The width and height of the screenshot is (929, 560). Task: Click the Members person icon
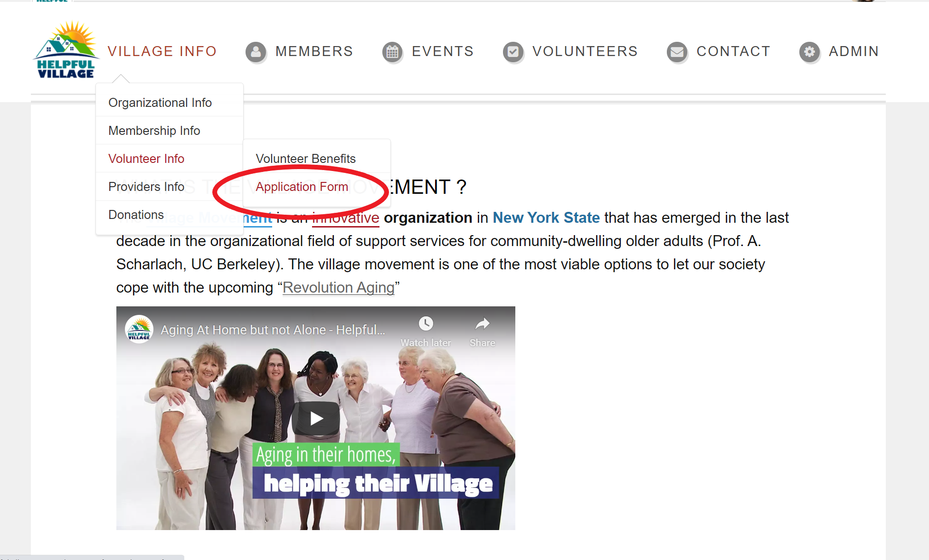pos(256,52)
